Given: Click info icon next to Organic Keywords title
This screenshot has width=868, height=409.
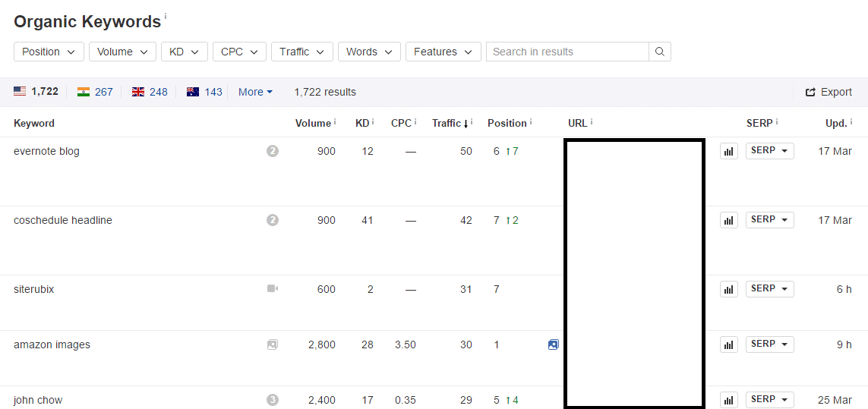Looking at the screenshot, I should click(165, 17).
